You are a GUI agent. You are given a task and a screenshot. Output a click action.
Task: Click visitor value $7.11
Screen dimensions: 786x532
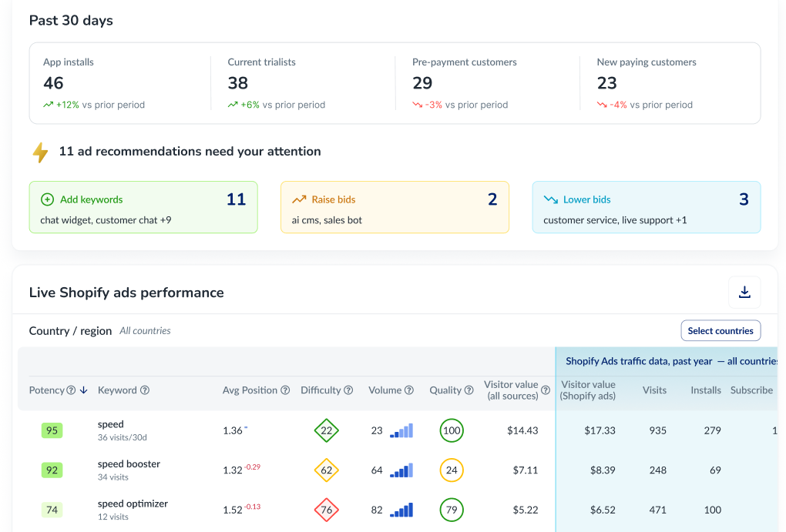(526, 470)
